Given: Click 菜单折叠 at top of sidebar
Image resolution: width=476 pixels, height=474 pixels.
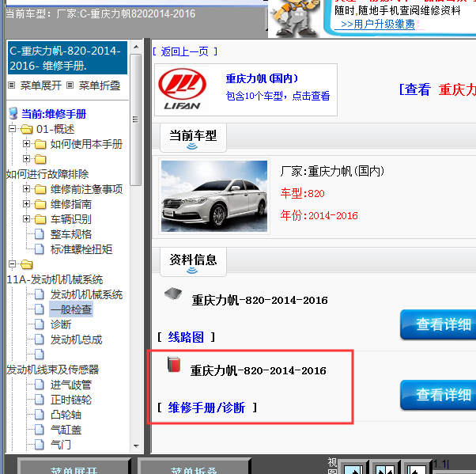Looking at the screenshot, I should click(100, 85).
